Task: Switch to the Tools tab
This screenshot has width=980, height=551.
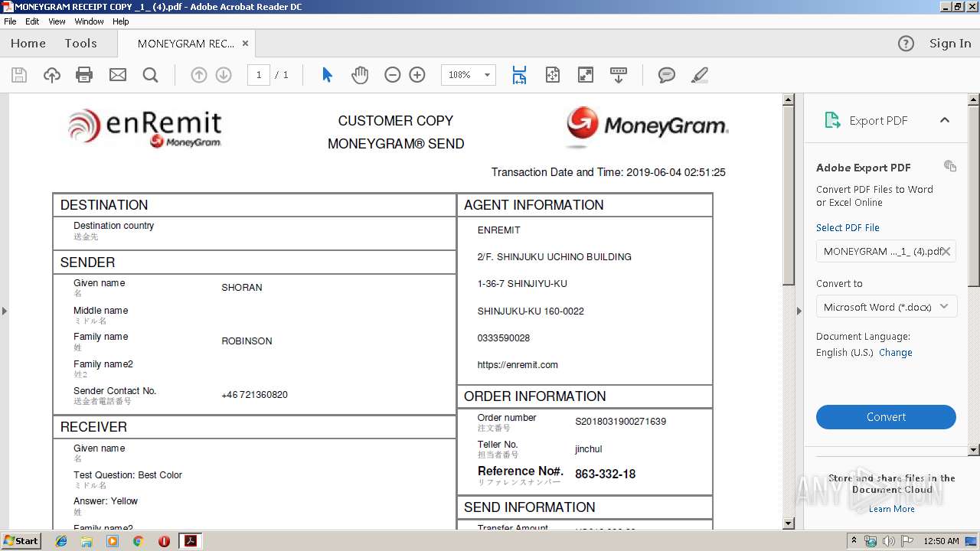Action: [80, 44]
